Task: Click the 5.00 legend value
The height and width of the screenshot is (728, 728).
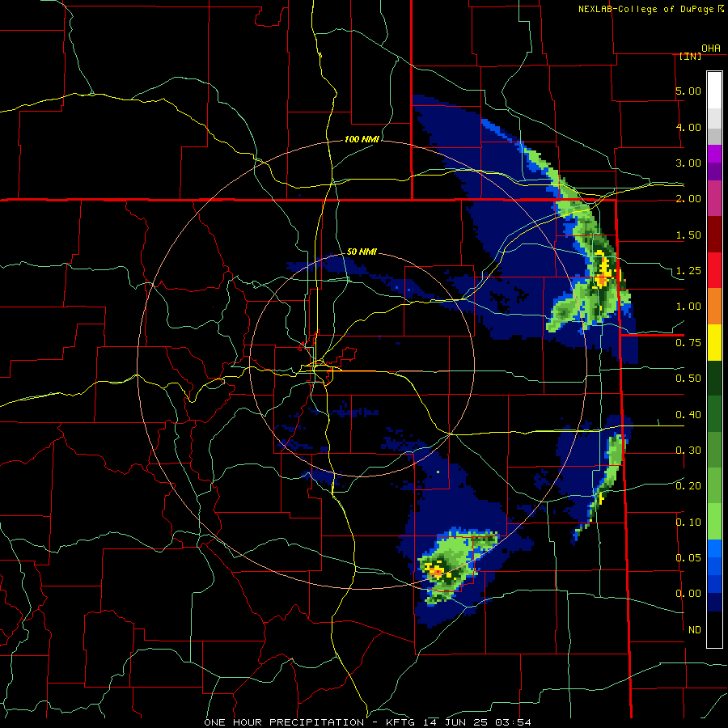Action: pos(688,91)
